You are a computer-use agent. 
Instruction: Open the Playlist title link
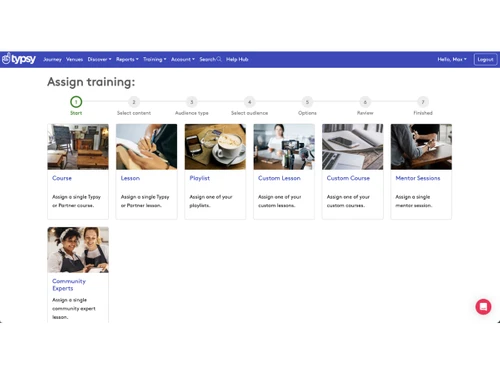point(199,178)
